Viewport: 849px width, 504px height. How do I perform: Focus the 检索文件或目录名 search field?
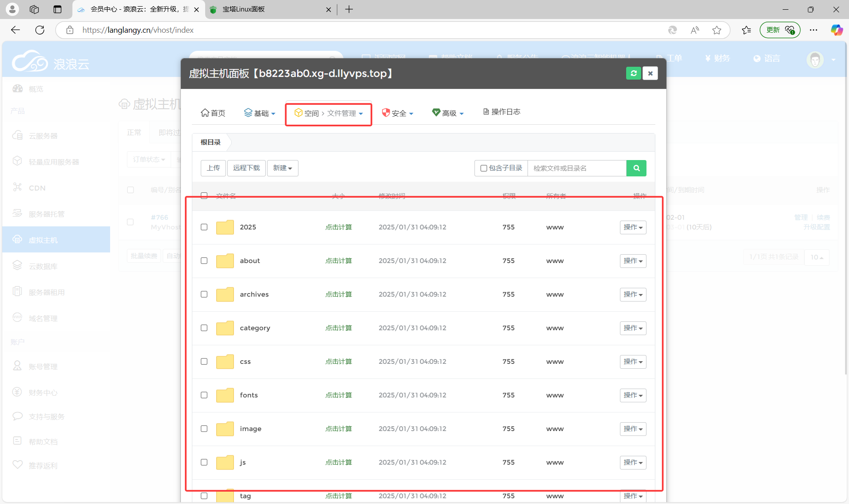(x=577, y=168)
